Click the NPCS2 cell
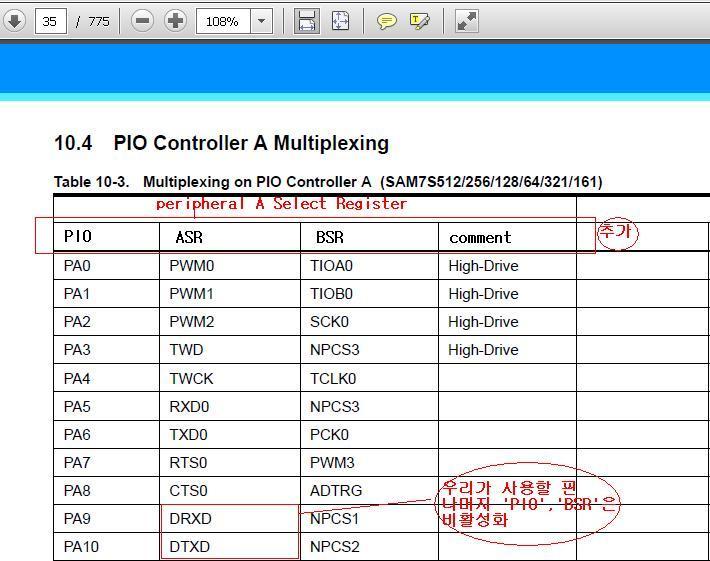The image size is (710, 561). tap(369, 547)
